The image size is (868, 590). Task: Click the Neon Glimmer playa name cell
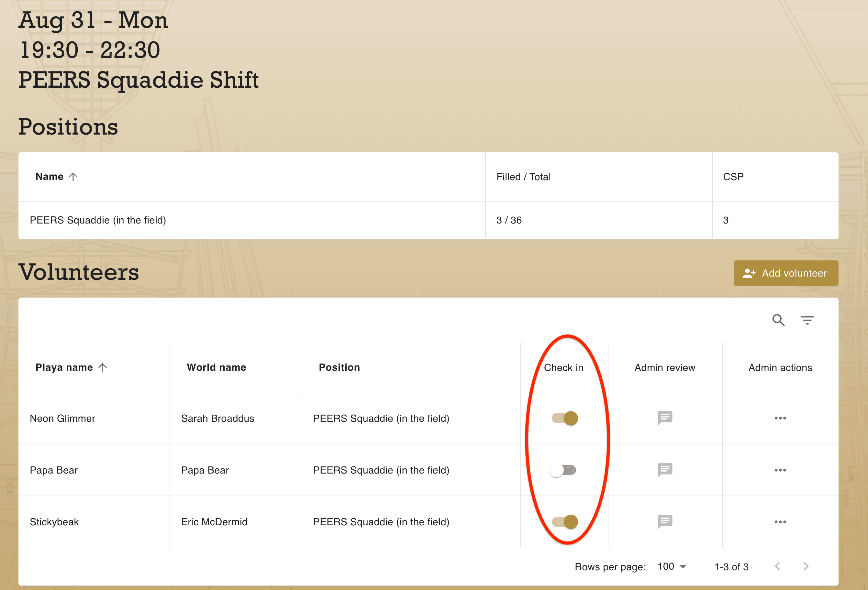[x=62, y=418]
